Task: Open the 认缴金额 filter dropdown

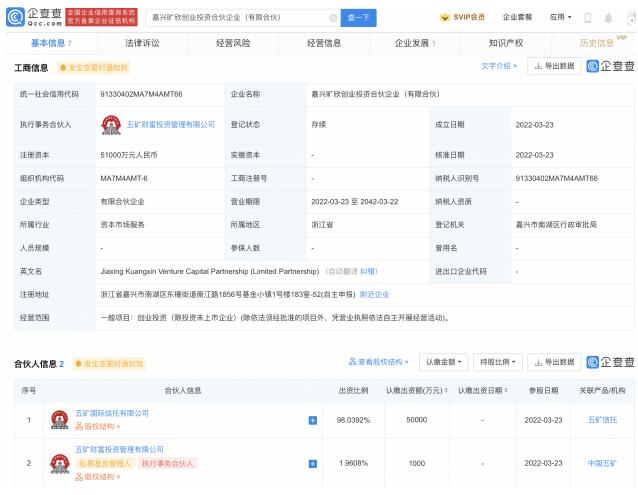Action: tap(444, 362)
